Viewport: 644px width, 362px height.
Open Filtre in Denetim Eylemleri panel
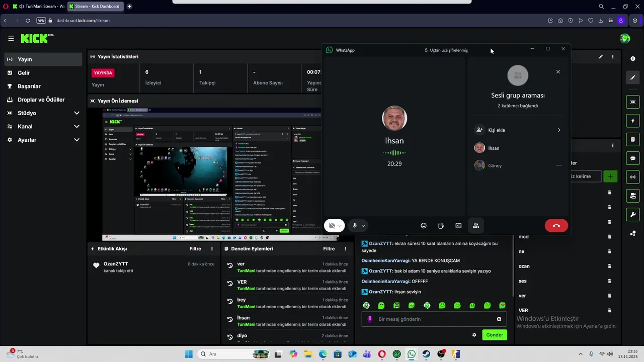[x=329, y=249]
